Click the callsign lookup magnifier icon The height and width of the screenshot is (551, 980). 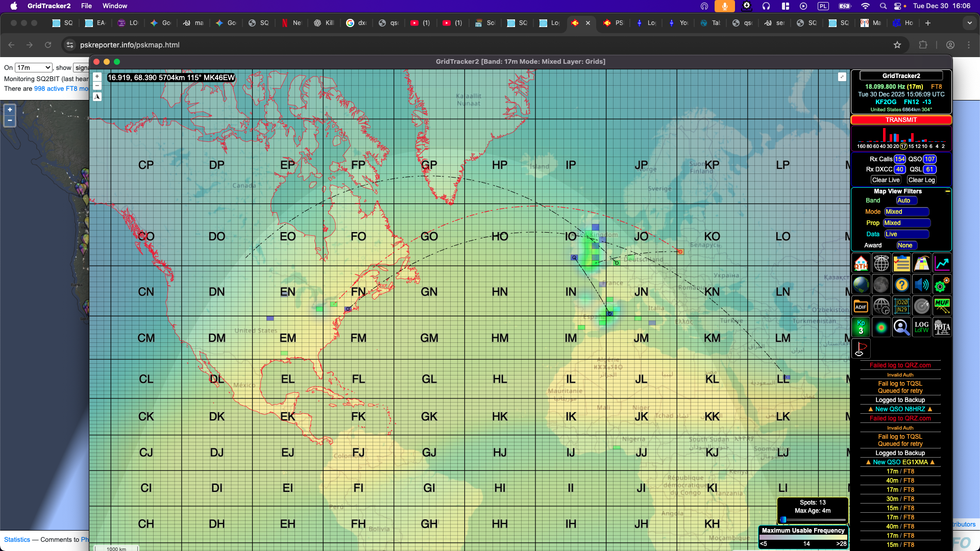pyautogui.click(x=901, y=327)
